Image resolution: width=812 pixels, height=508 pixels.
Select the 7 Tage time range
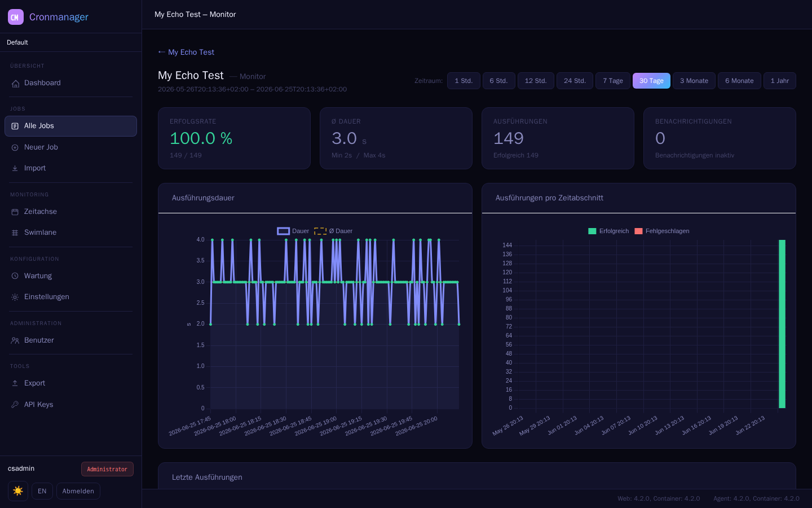[613, 81]
